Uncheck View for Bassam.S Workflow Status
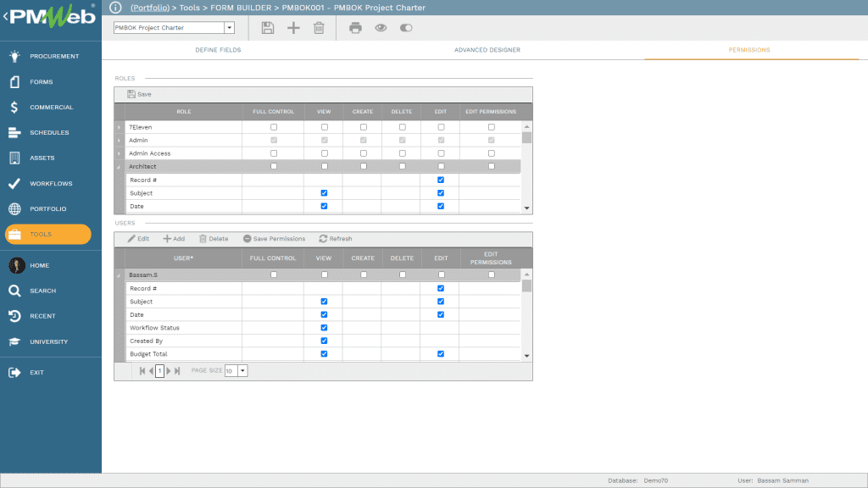The height and width of the screenshot is (488, 868). pyautogui.click(x=325, y=328)
